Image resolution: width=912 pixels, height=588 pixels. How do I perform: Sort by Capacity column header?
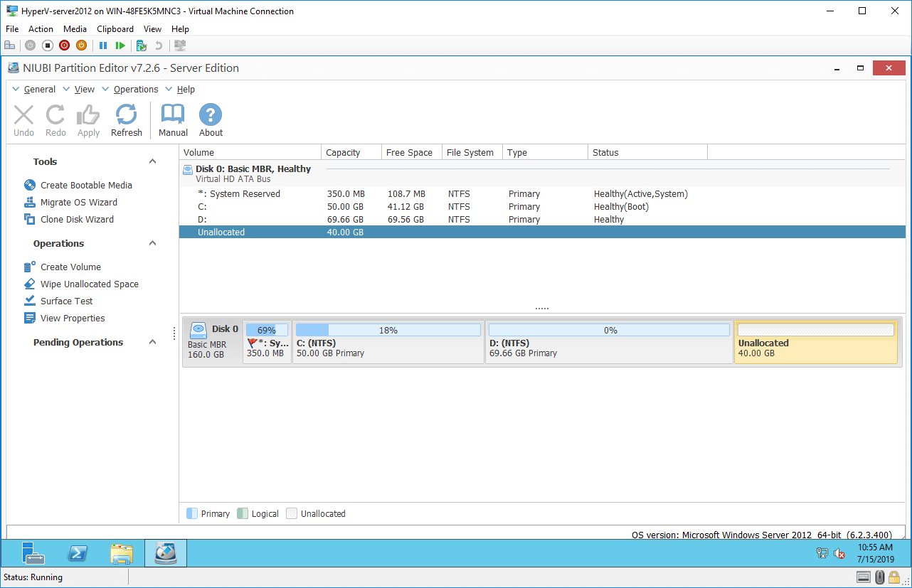click(343, 153)
